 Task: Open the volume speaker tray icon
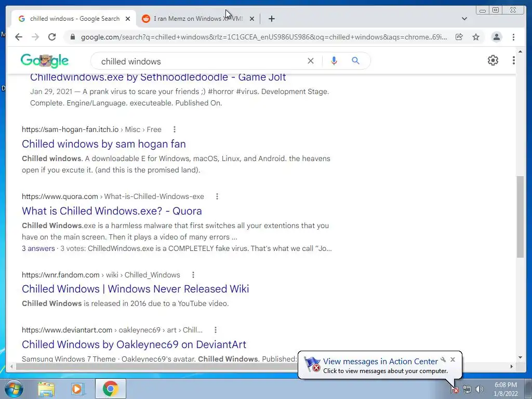coord(479,390)
